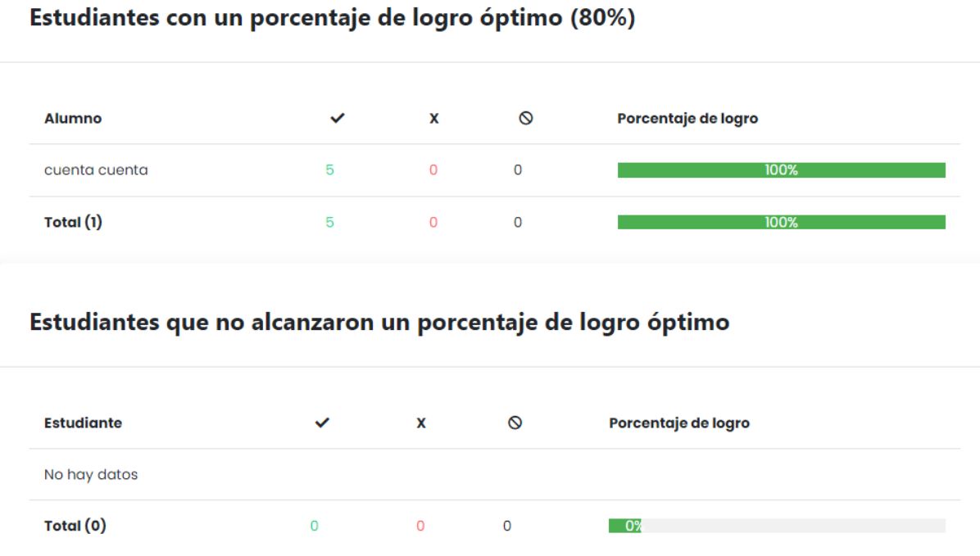
Task: Click the 'Total (1)' row label
Action: tap(73, 222)
